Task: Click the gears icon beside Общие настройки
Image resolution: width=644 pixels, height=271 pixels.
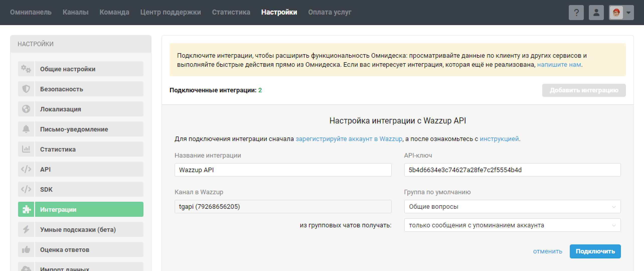Action: point(26,69)
